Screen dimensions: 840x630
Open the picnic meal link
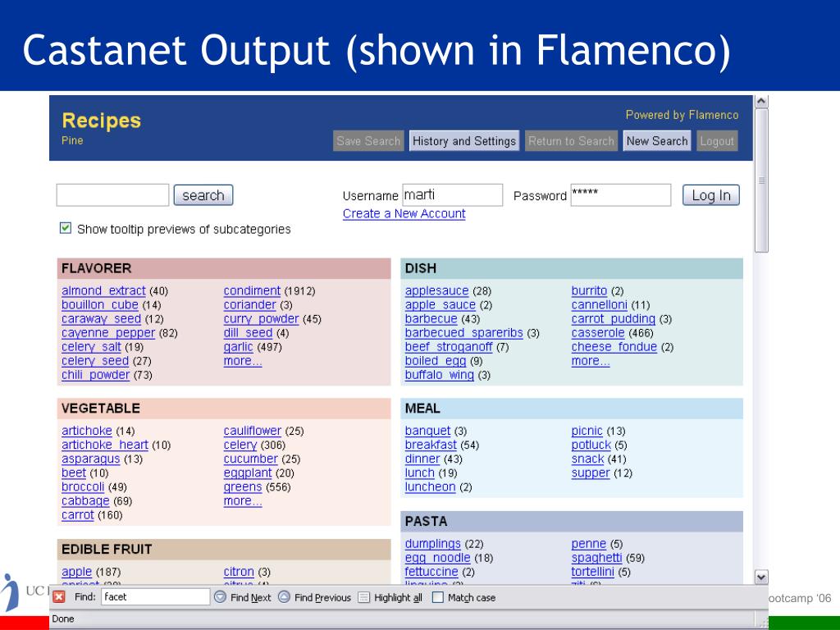point(587,431)
